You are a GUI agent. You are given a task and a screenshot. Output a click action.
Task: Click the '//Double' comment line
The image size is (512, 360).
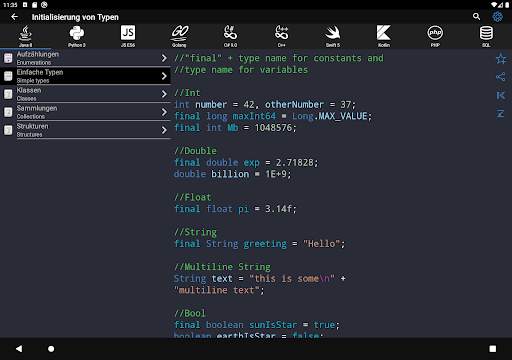195,151
